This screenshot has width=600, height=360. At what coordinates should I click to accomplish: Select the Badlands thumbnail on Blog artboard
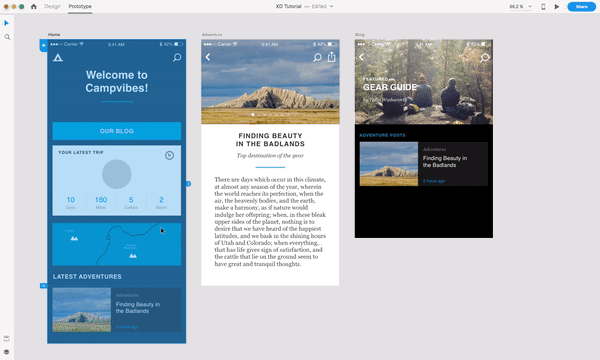click(389, 164)
